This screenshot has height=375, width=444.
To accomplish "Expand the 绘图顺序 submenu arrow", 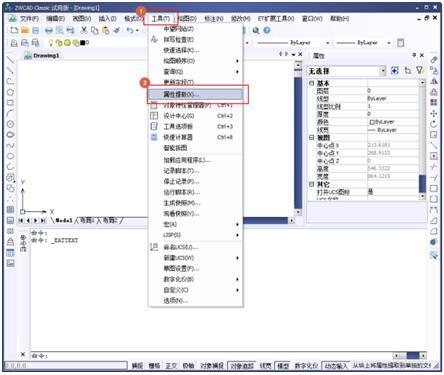I will click(237, 61).
